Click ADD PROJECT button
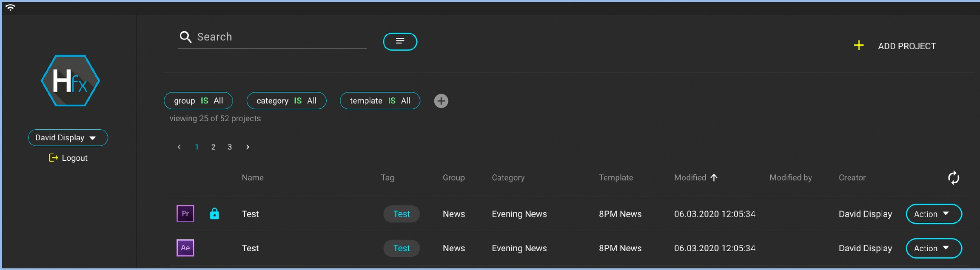Image resolution: width=980 pixels, height=270 pixels. [x=895, y=46]
